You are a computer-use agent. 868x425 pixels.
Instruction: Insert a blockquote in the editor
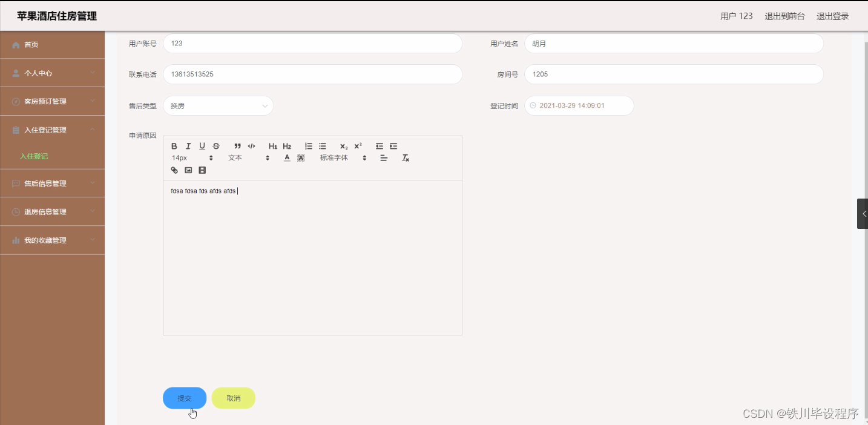[x=237, y=146]
